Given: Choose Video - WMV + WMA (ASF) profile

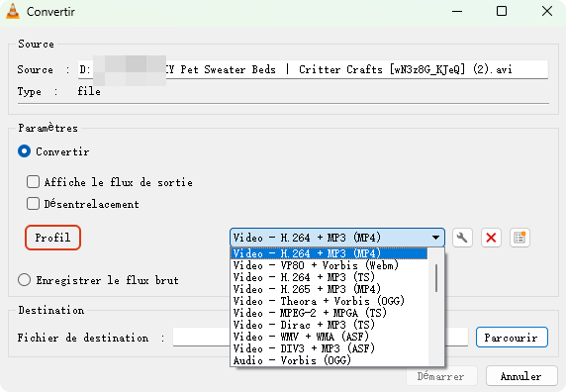Looking at the screenshot, I should (x=329, y=337).
